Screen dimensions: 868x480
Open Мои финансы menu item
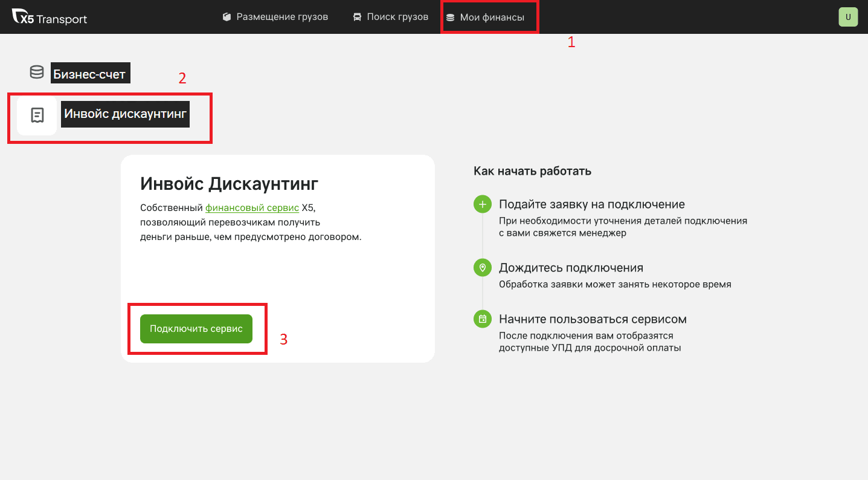pos(485,18)
